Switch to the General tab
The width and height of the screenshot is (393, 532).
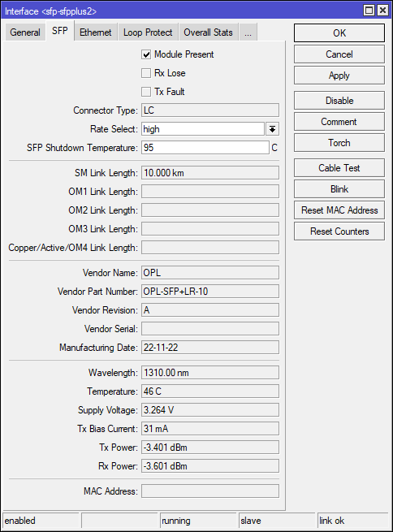25,32
